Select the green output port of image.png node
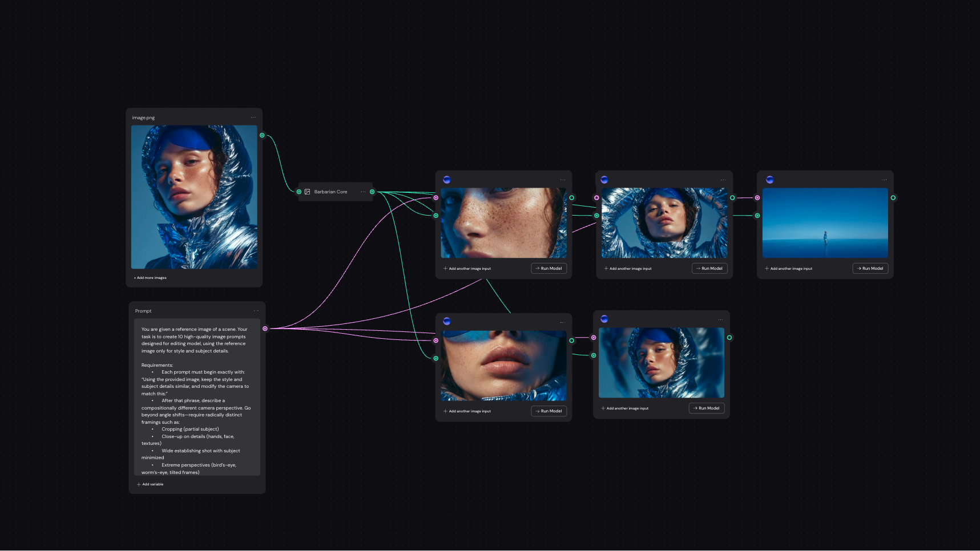Viewport: 980px width, 551px height. (262, 135)
